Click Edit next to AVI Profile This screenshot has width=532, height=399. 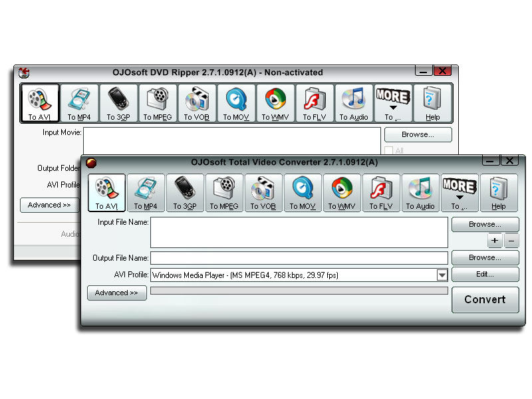tap(485, 274)
